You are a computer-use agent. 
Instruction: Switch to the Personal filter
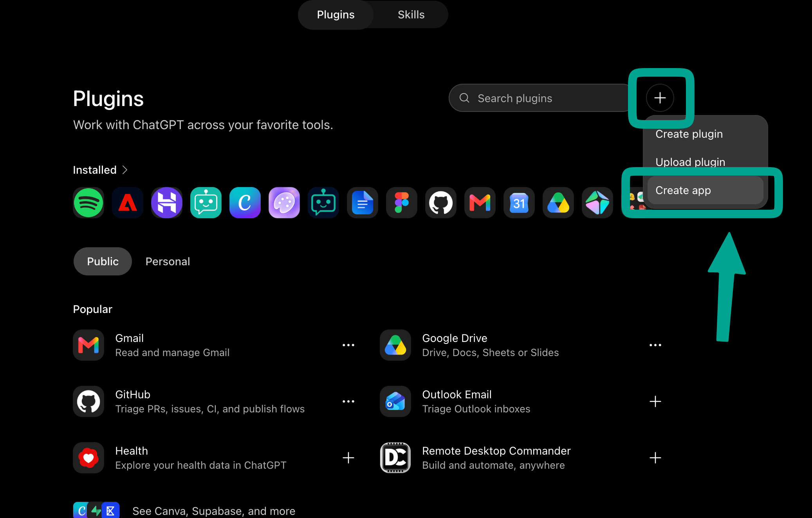(x=168, y=261)
